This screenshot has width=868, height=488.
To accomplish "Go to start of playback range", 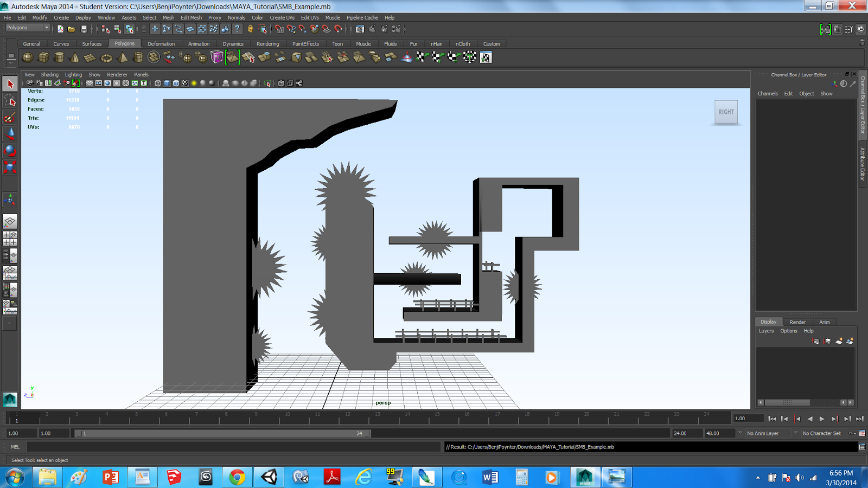I will 772,419.
